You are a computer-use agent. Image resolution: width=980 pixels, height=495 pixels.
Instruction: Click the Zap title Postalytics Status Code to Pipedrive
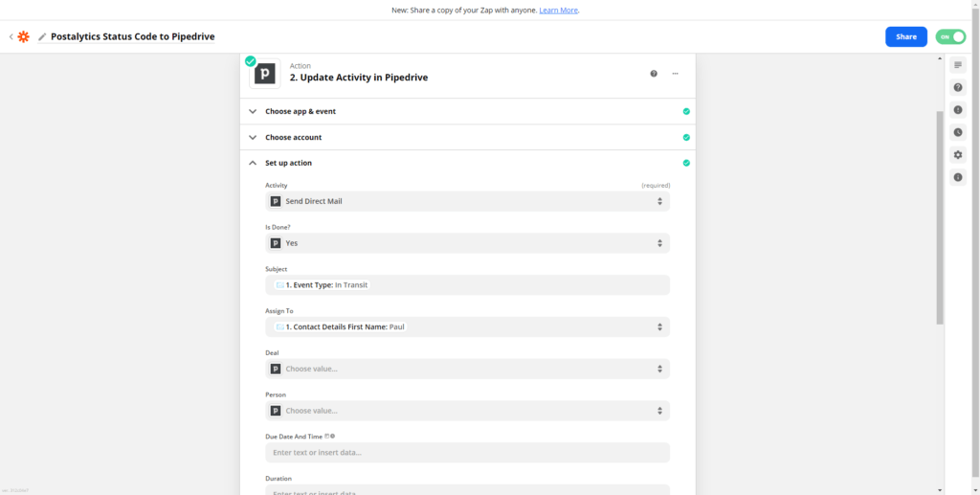tap(132, 37)
